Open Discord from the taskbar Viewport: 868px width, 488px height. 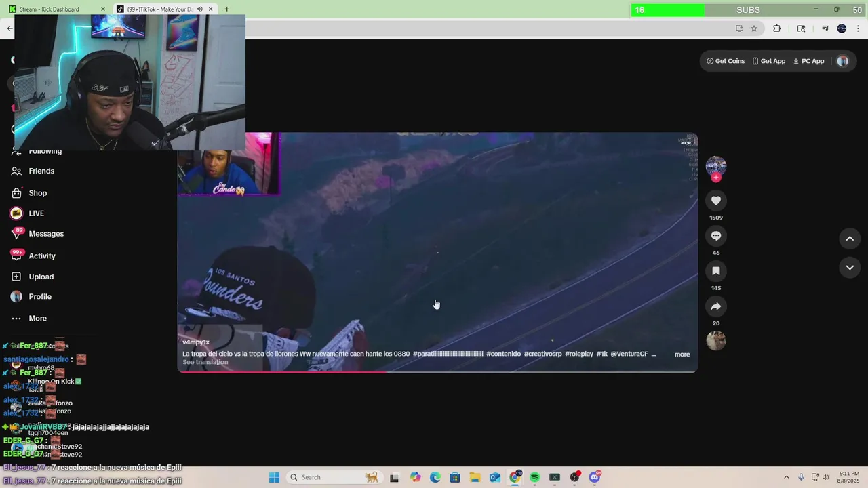coord(595,477)
